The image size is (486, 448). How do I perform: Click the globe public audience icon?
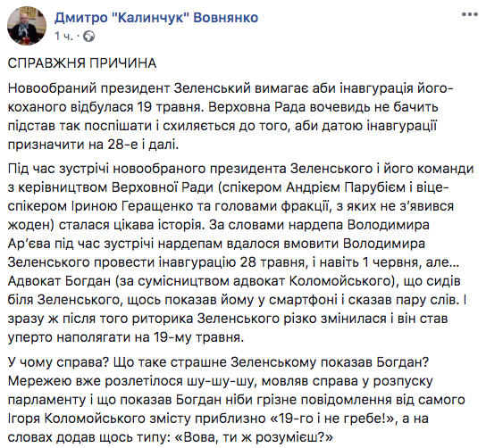pos(89,37)
